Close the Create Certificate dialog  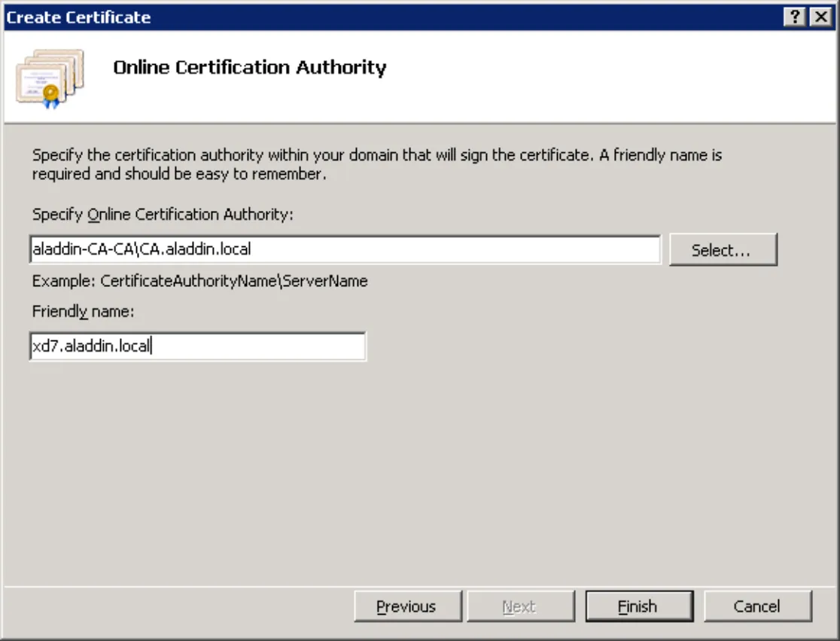point(820,17)
